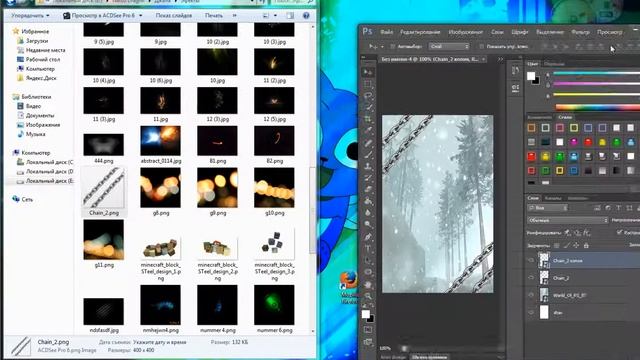The width and height of the screenshot is (640, 360).
Task: Open the Файл menu in Photoshop
Action: pyautogui.click(x=387, y=32)
